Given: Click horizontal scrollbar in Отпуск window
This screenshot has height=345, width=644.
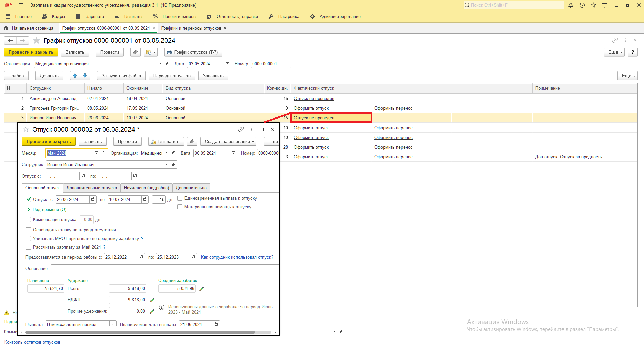Looking at the screenshot, I should [140, 332].
